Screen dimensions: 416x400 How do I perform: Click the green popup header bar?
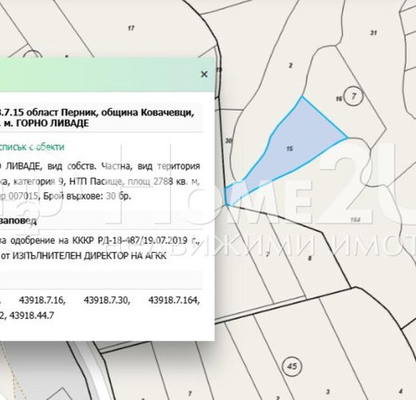[107, 74]
